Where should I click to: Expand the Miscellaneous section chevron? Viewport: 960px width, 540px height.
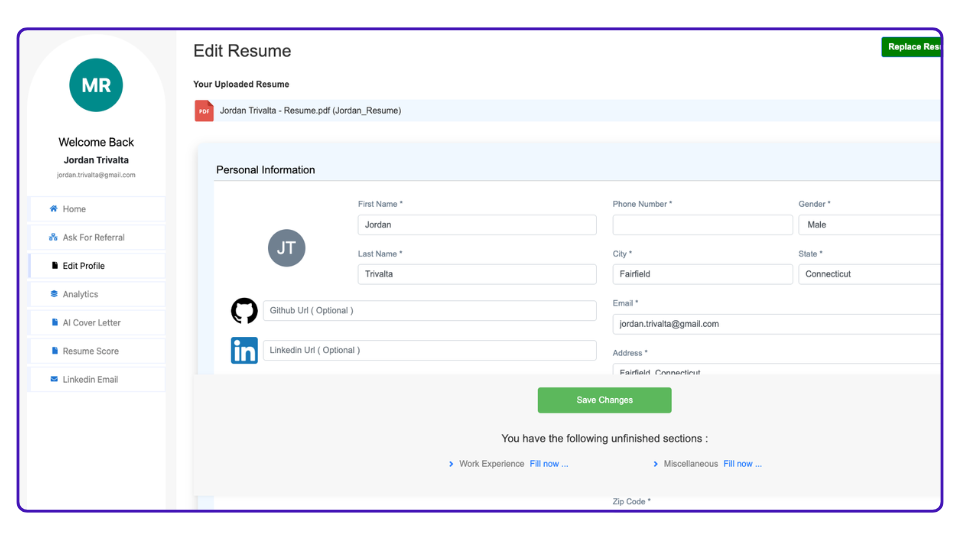pyautogui.click(x=655, y=464)
